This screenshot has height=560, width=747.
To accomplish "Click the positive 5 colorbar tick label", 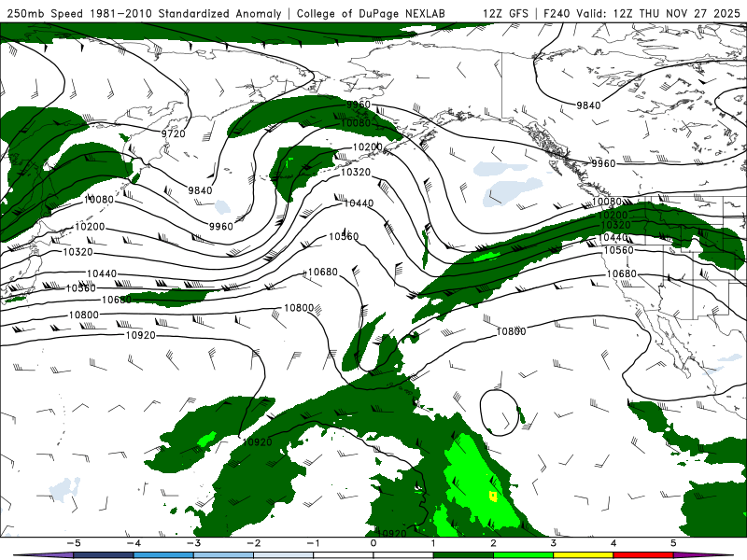I will pyautogui.click(x=673, y=543).
